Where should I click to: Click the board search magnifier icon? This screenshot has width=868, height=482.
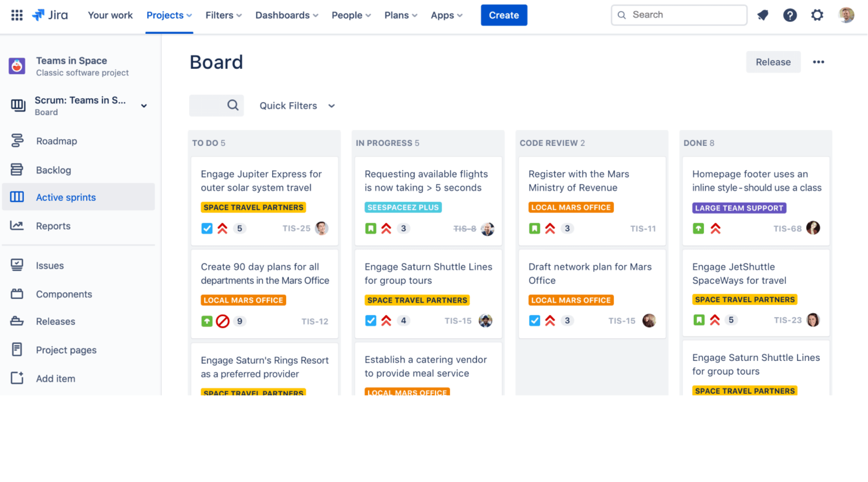tap(233, 105)
